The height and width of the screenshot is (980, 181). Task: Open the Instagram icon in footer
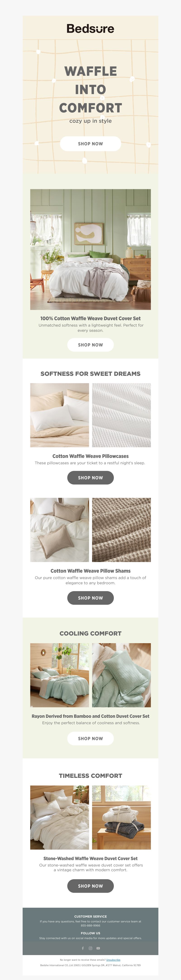90,948
